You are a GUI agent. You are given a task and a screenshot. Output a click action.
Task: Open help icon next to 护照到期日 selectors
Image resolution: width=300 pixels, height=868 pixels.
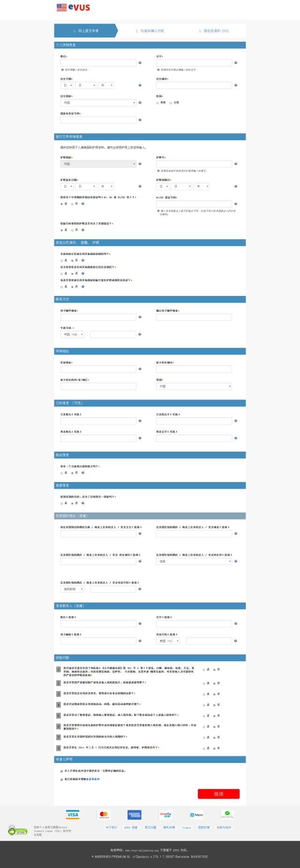click(x=236, y=187)
